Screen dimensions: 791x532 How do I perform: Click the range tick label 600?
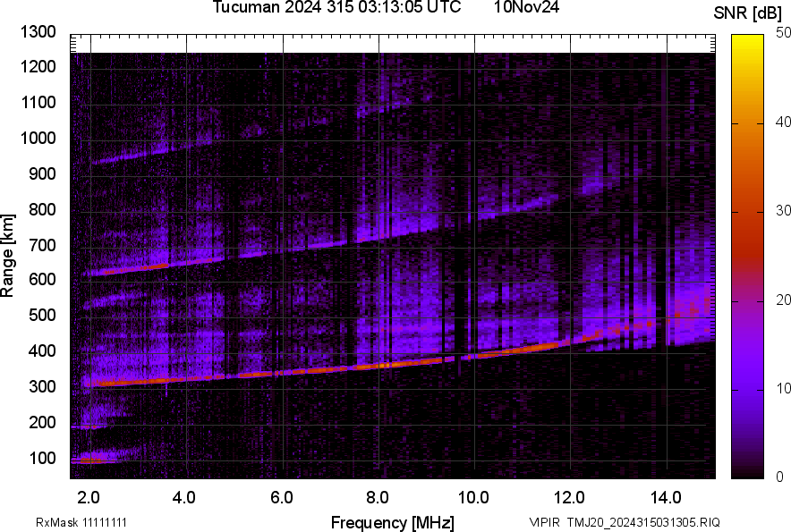click(42, 279)
